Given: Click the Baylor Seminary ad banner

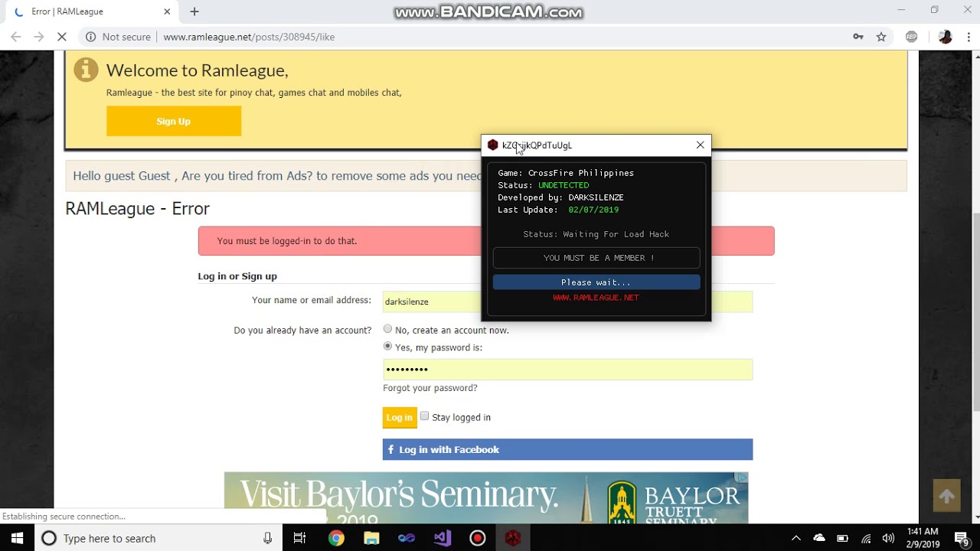Looking at the screenshot, I should point(486,497).
